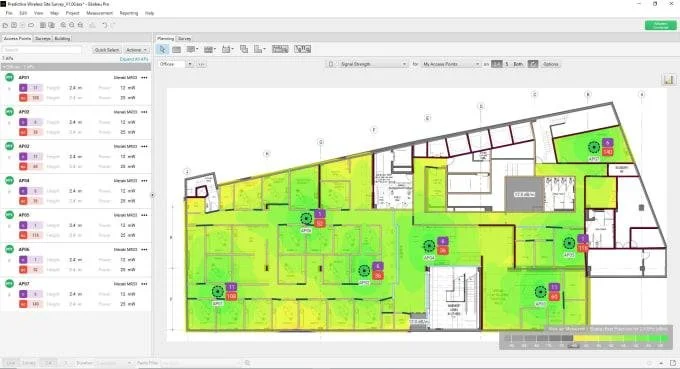Switch to the Access Points tab

pos(17,39)
